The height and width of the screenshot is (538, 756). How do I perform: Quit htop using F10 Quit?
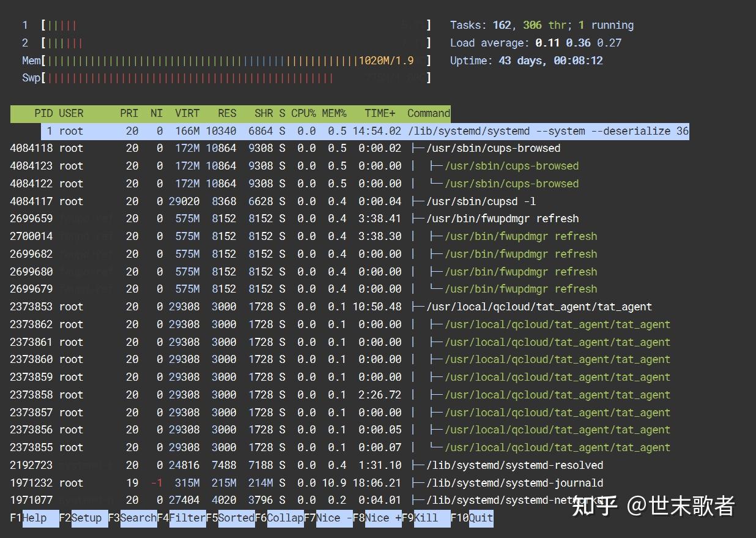point(480,518)
